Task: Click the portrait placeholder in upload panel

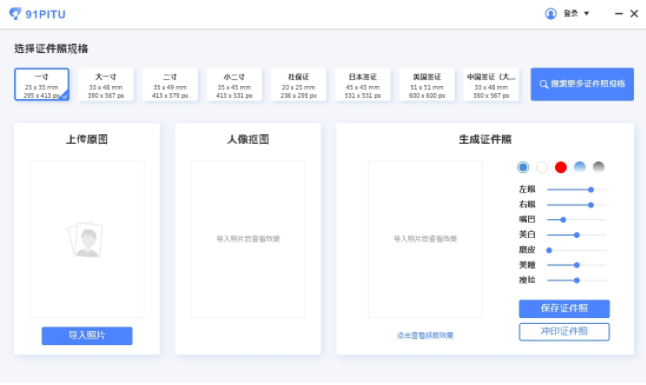Action: coord(86,239)
